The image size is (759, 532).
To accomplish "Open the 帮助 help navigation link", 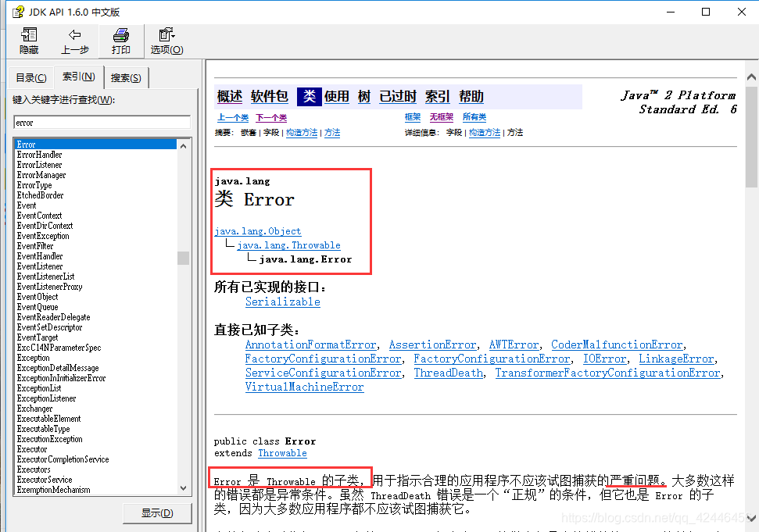I will click(471, 96).
